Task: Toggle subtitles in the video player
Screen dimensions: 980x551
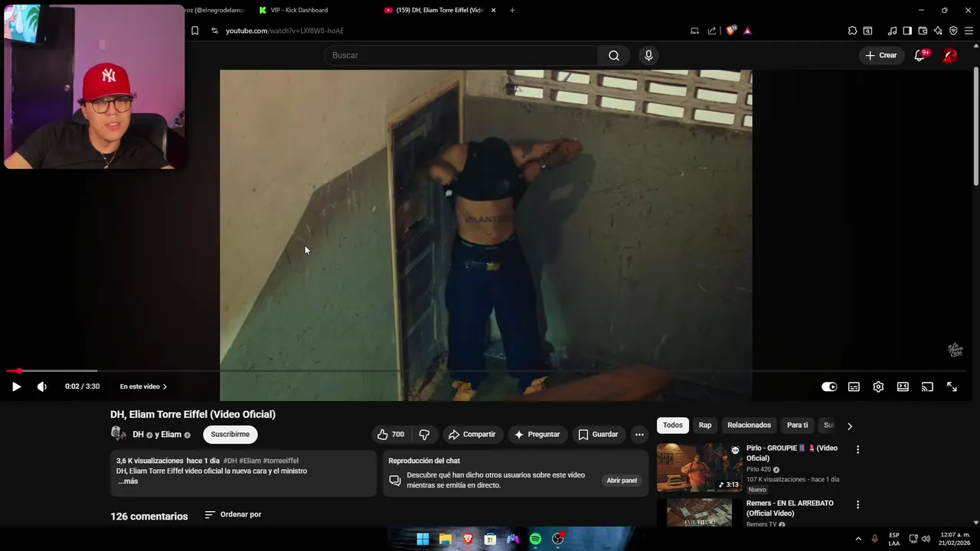Action: (854, 386)
